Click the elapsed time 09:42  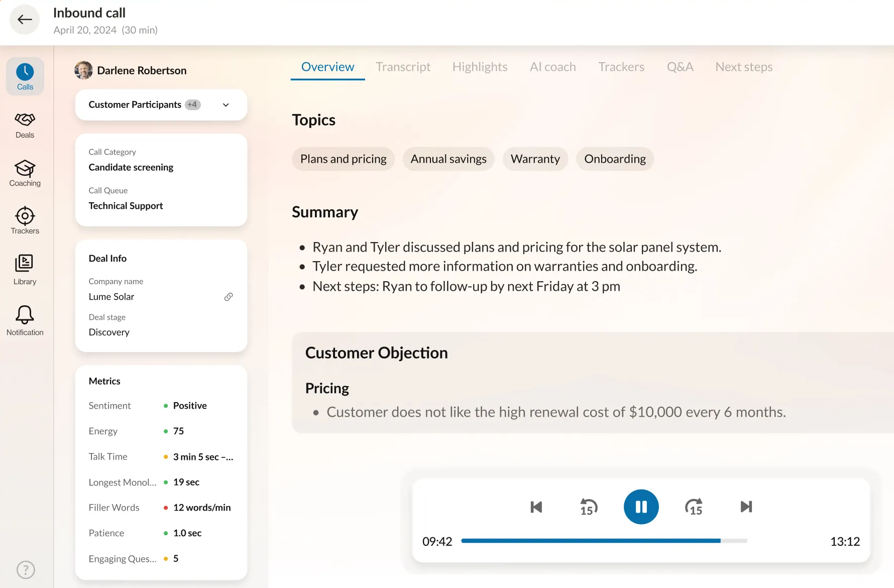[x=437, y=541]
